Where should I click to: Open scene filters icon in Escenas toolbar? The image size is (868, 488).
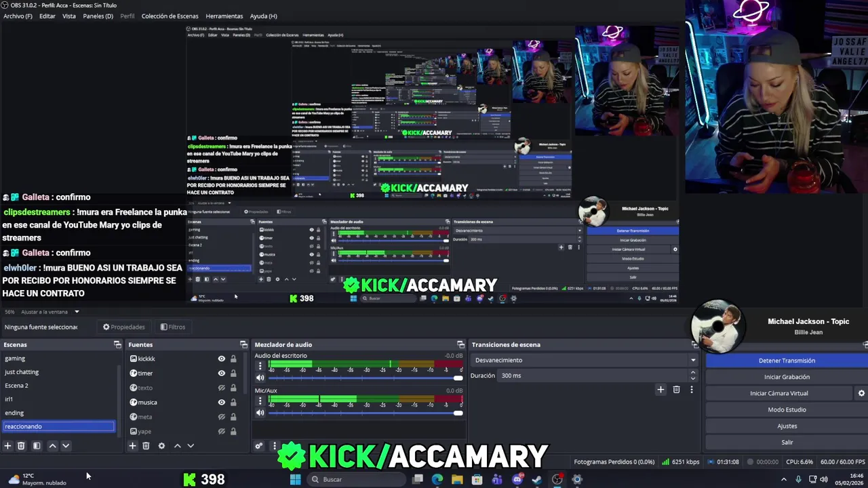pyautogui.click(x=37, y=446)
